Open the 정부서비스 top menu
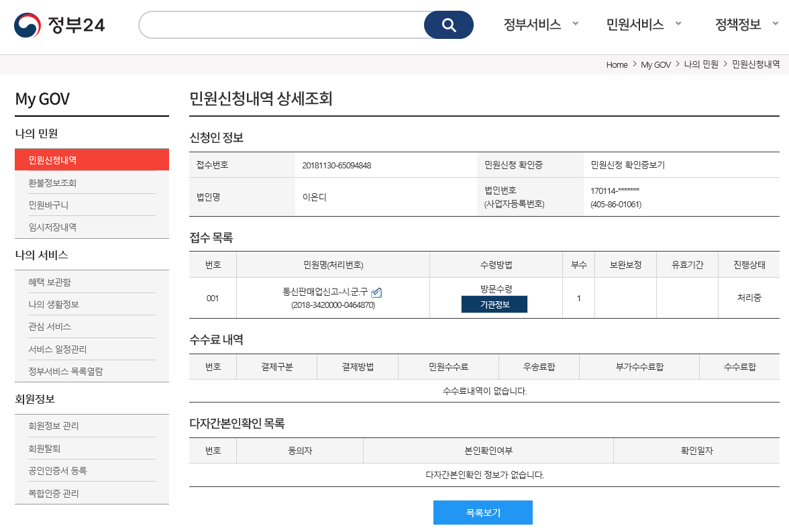 (533, 24)
